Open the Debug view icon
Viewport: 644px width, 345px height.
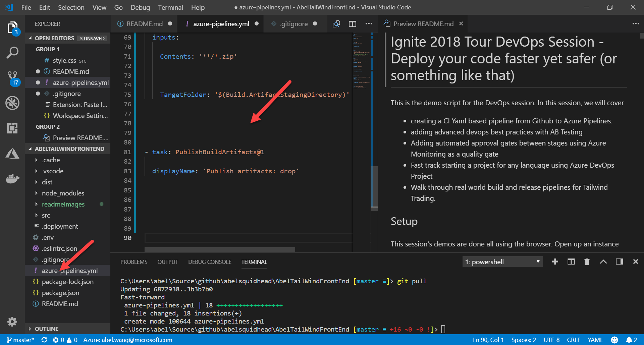point(12,103)
